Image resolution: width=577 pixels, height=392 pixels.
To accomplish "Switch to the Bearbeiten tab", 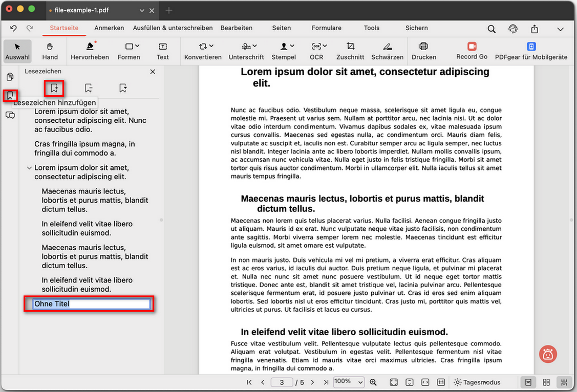I will click(236, 28).
